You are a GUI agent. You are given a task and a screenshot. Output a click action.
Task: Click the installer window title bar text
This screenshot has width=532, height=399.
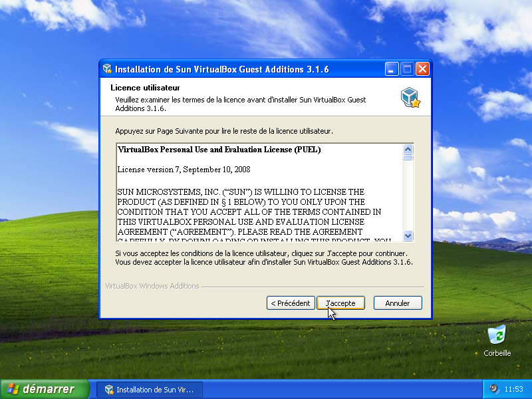(x=221, y=69)
